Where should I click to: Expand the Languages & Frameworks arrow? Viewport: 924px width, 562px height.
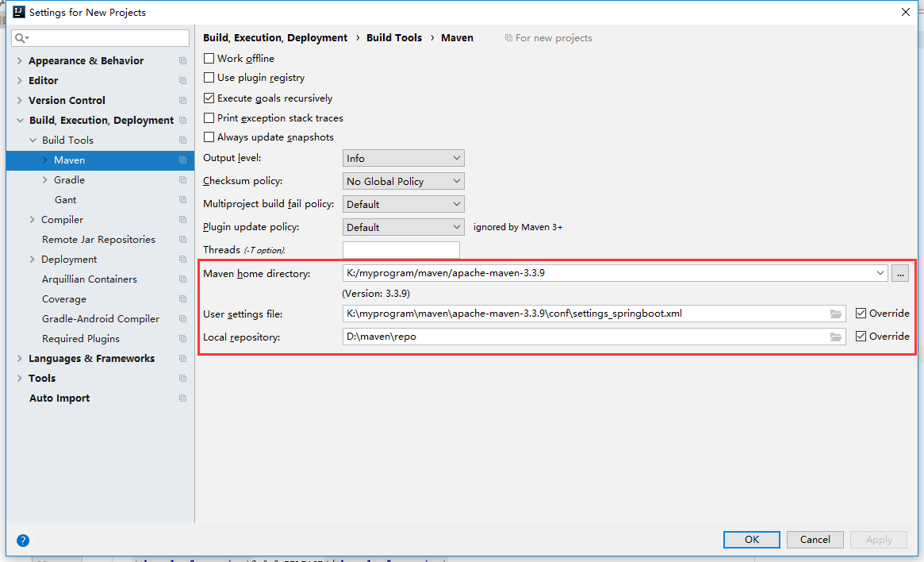[x=20, y=359]
